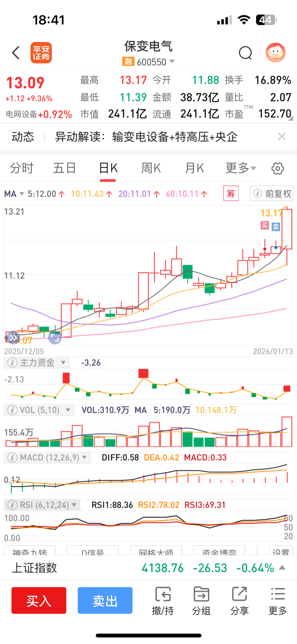Tap 换手 16.89% value

pos(273,80)
